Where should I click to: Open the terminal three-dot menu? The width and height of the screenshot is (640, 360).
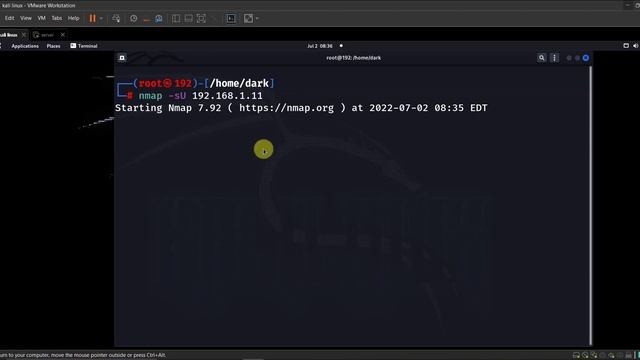[554, 58]
